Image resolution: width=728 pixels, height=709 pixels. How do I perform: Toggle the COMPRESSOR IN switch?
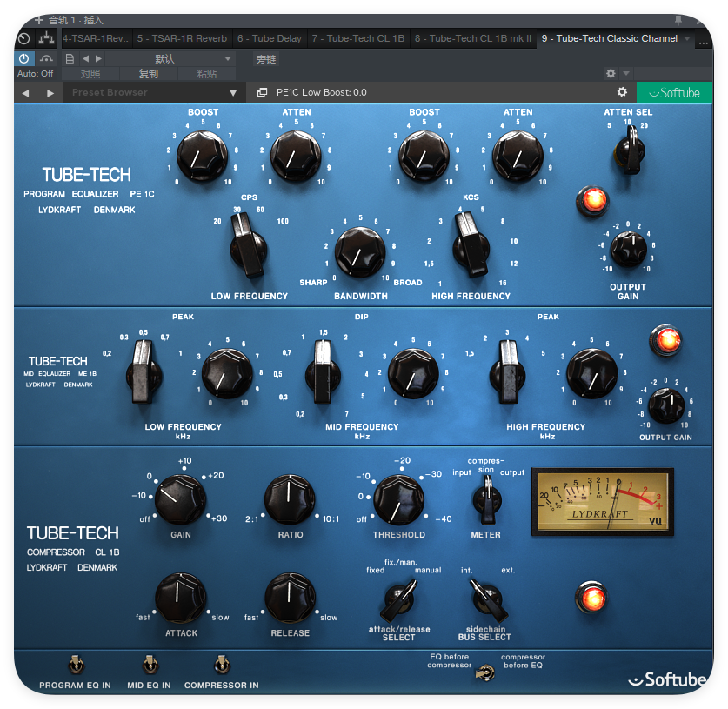222,665
